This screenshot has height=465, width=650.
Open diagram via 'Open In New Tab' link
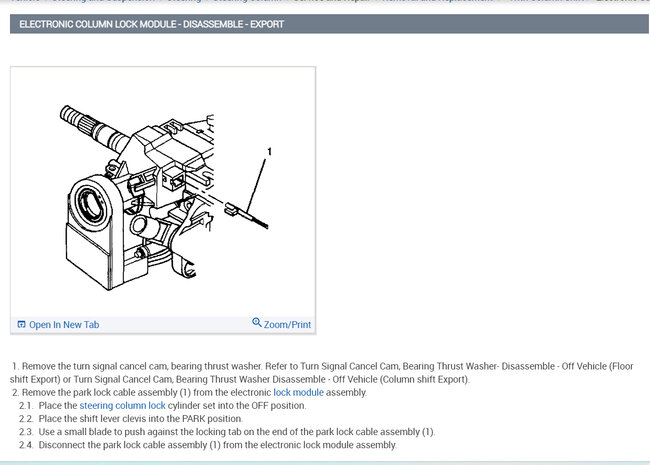pyautogui.click(x=64, y=325)
